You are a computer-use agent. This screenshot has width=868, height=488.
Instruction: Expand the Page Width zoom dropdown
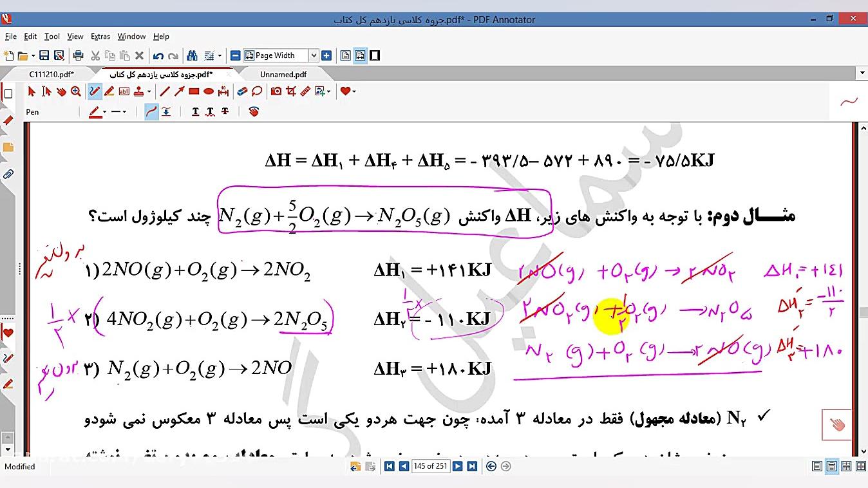(x=314, y=56)
